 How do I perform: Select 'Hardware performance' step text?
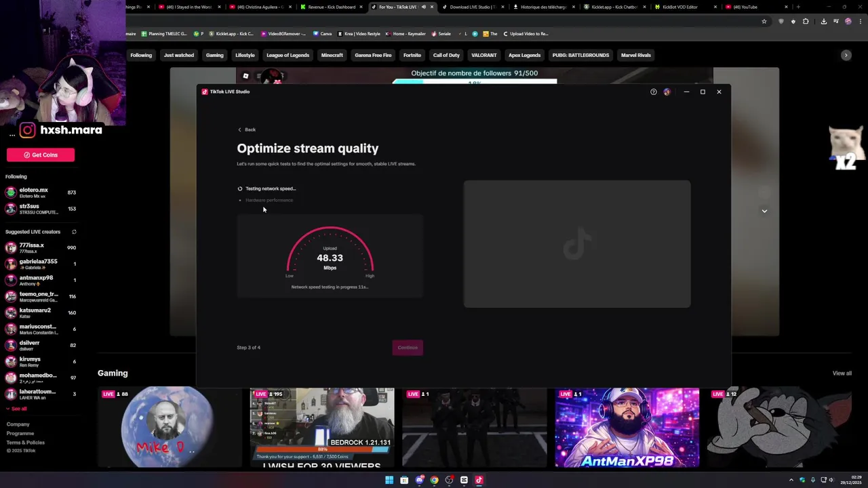(269, 200)
